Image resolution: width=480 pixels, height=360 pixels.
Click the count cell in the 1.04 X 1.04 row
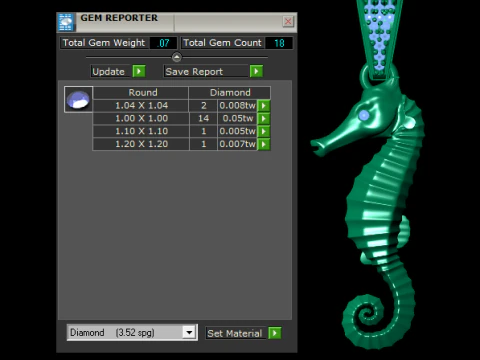pos(203,106)
